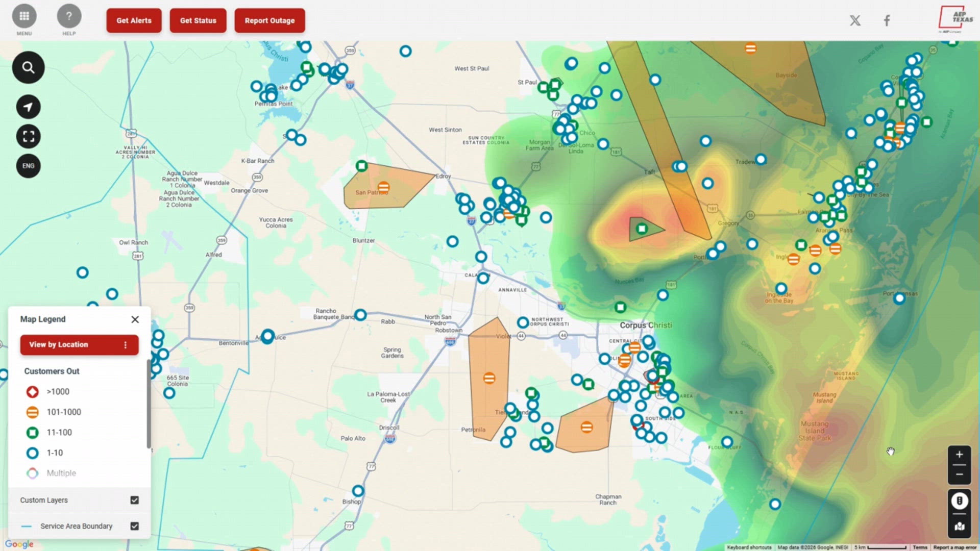The image size is (980, 551).
Task: Click the Google logo
Action: point(19,544)
